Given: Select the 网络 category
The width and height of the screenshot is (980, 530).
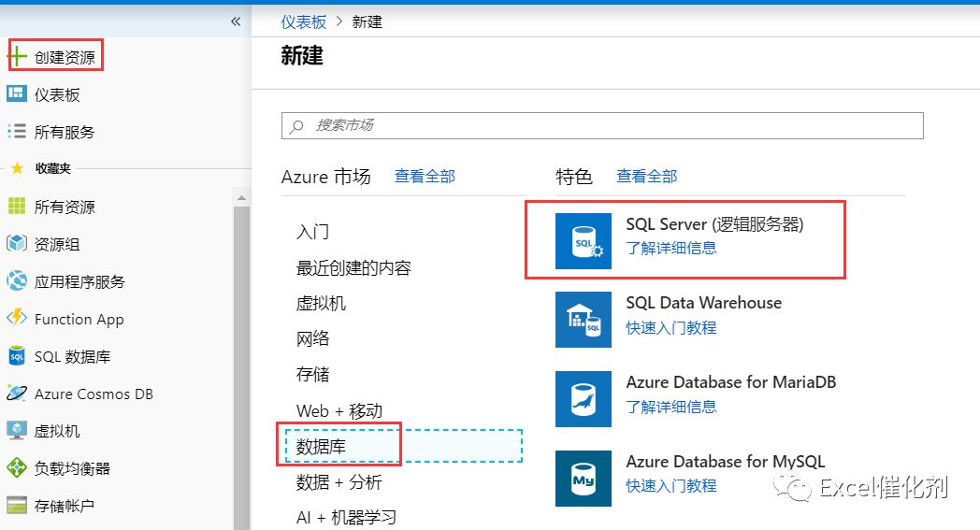Looking at the screenshot, I should pos(312,338).
